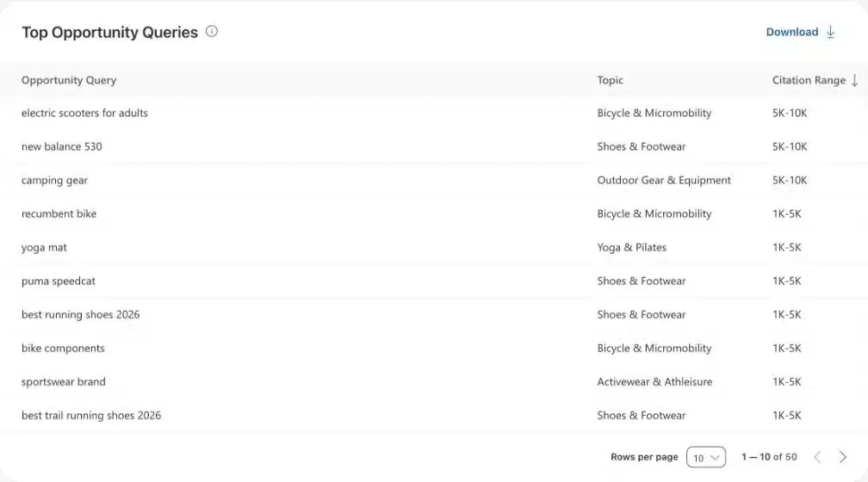This screenshot has height=482, width=868.
Task: Open the Rows per page dropdown
Action: 706,457
